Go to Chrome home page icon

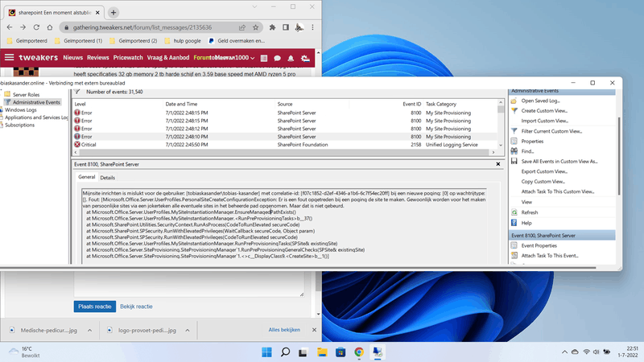50,27
